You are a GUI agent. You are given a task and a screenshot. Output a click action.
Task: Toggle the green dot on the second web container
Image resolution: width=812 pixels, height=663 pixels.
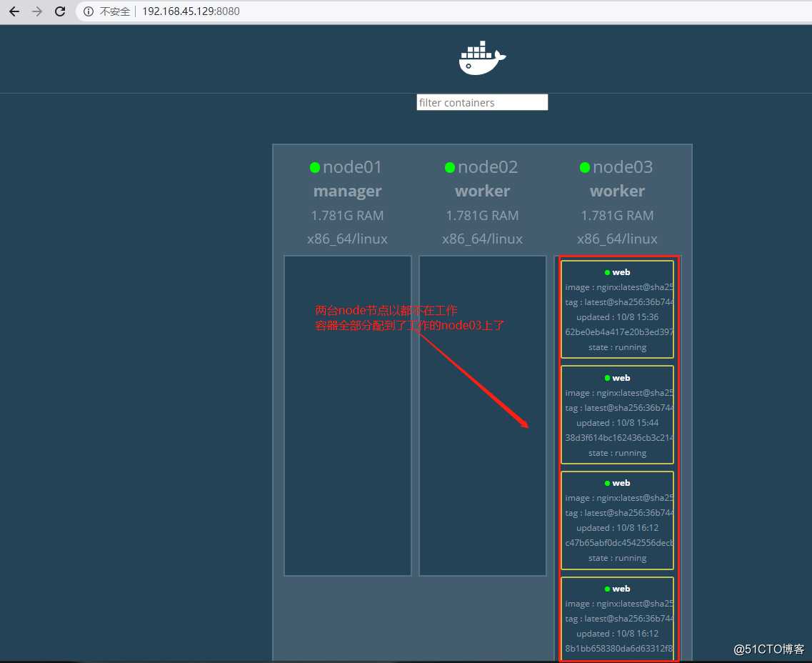coord(608,378)
